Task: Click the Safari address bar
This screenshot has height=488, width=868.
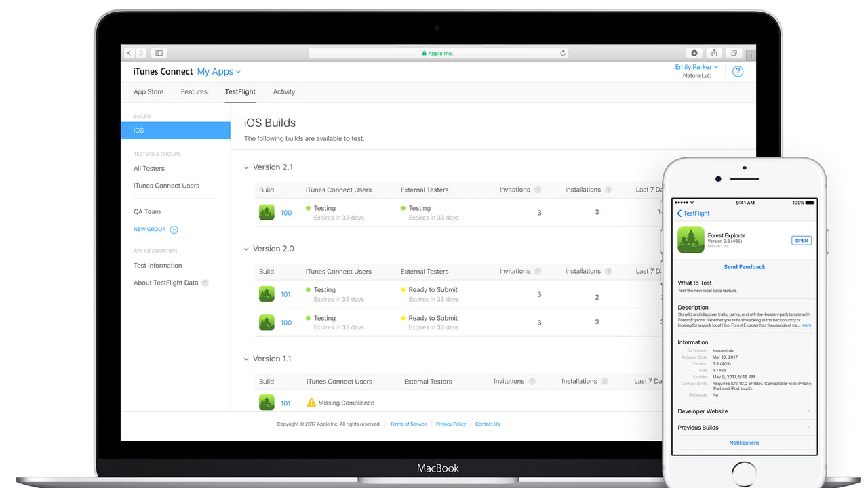Action: (x=438, y=53)
